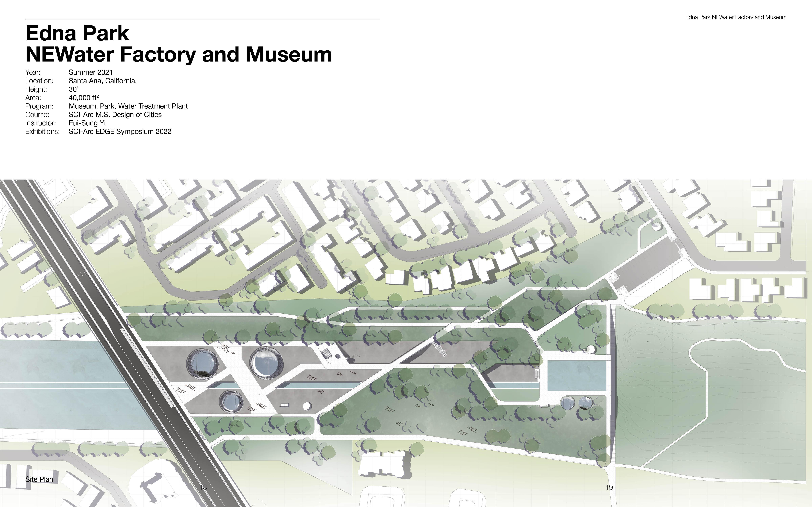Click page number 19
Viewport: 812px width, 507px height.
click(609, 487)
